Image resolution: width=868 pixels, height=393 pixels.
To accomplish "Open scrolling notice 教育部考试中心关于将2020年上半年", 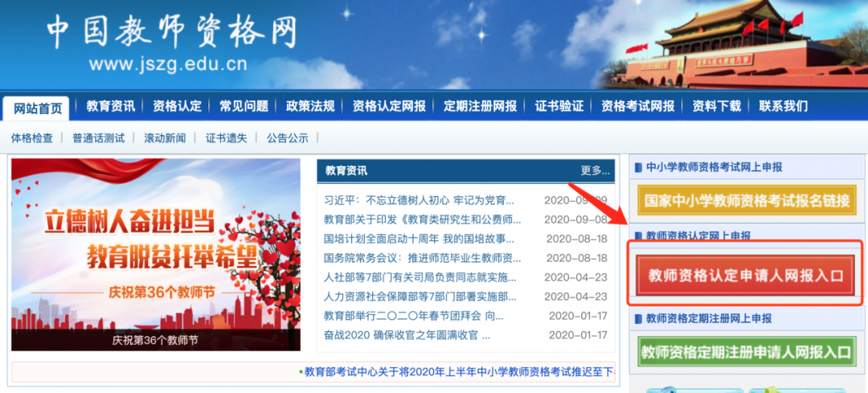I will tap(460, 372).
